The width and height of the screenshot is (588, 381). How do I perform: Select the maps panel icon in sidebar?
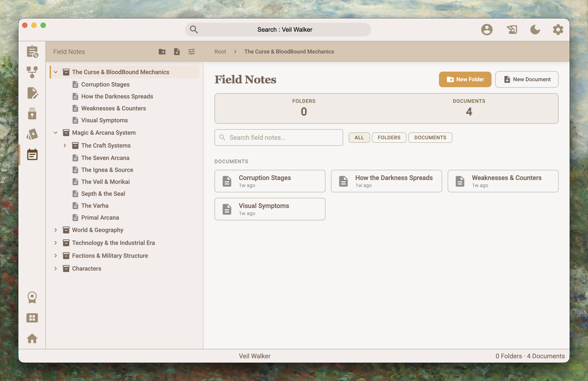(x=32, y=134)
